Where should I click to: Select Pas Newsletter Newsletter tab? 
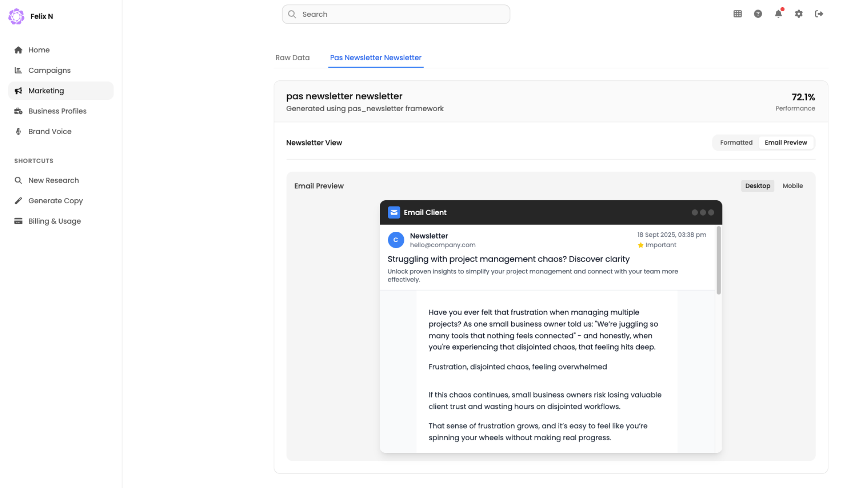pyautogui.click(x=376, y=58)
